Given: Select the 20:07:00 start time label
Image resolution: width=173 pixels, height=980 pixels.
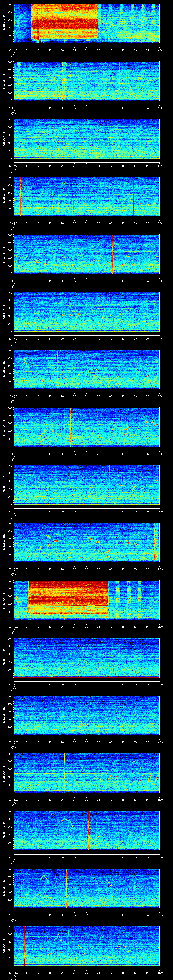Looking at the screenshot, I should pyautogui.click(x=13, y=396).
